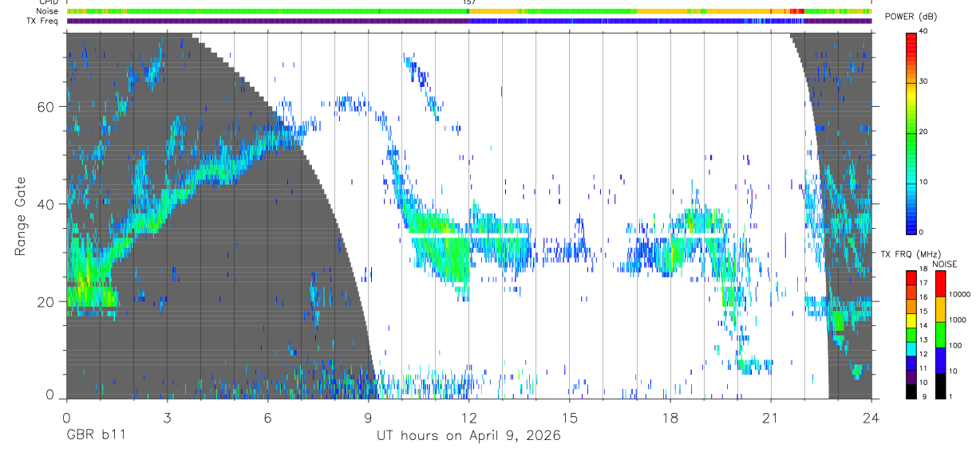Click the 20 tick label on the Range Gate axis

point(47,302)
